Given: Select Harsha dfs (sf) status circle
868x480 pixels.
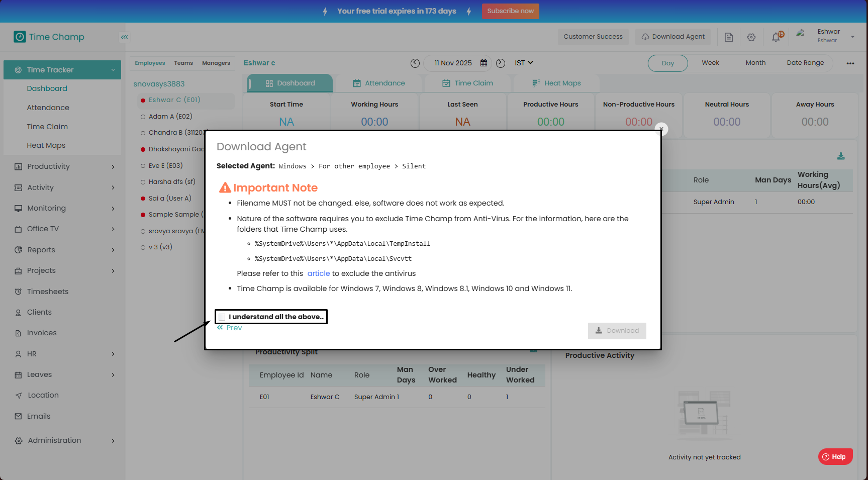Looking at the screenshot, I should [143, 182].
